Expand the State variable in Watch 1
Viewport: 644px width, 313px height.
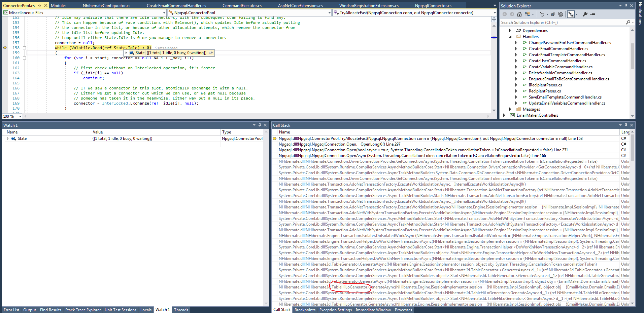point(8,138)
